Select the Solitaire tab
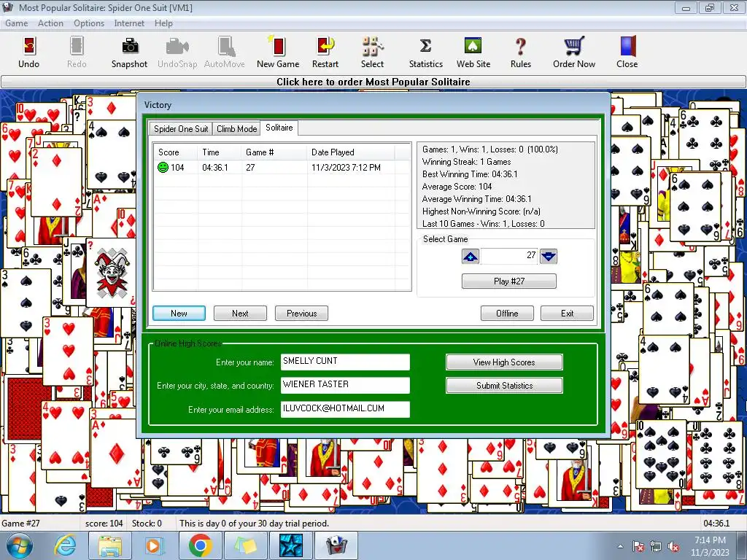This screenshot has height=560, width=747. (x=279, y=128)
